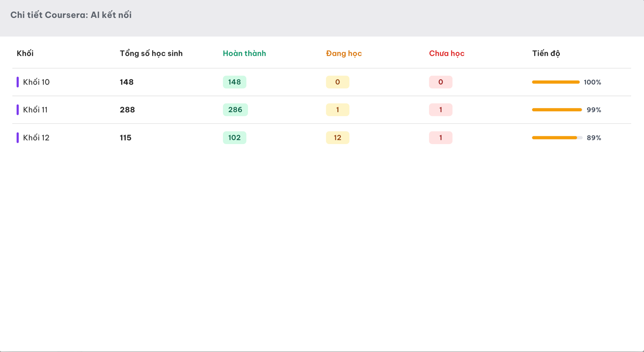Click the yellow in-progress badge 1 for Khối 11
The height and width of the screenshot is (352, 644).
338,110
